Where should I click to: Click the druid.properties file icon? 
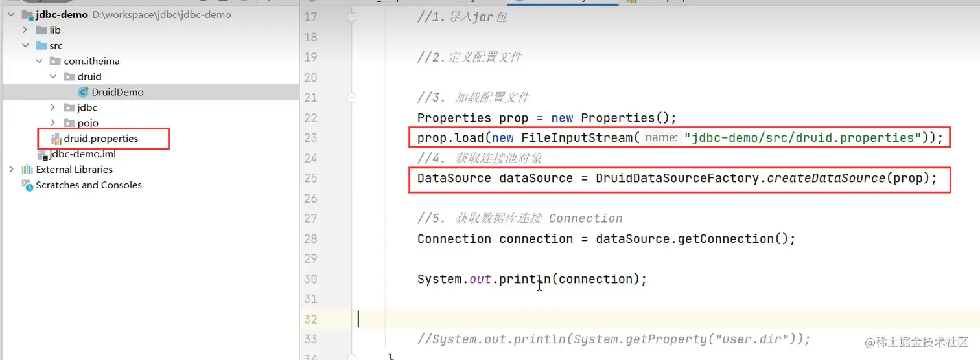tap(56, 139)
